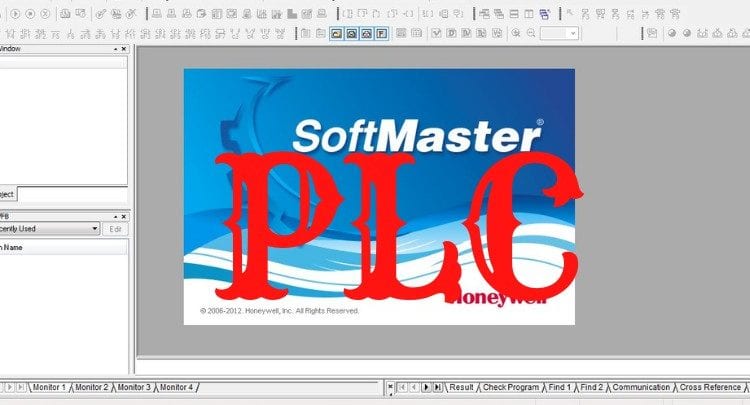
Task: Switch to the Monitor 3 tab
Action: click(134, 387)
